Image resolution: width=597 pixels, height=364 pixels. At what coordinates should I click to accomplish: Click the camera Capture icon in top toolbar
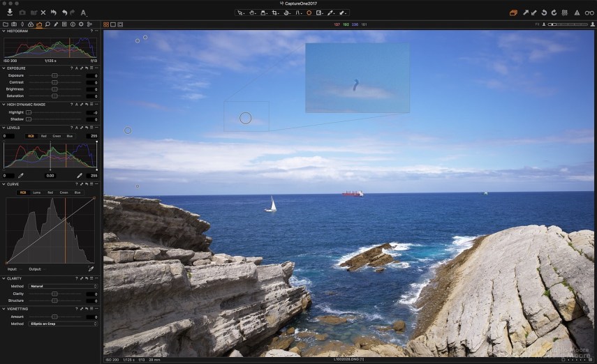click(x=22, y=13)
